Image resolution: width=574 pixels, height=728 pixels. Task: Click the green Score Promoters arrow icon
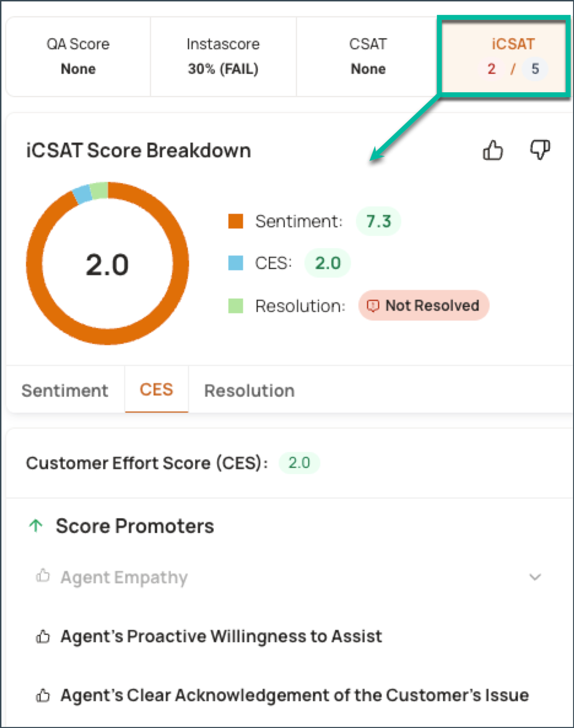pos(36,525)
